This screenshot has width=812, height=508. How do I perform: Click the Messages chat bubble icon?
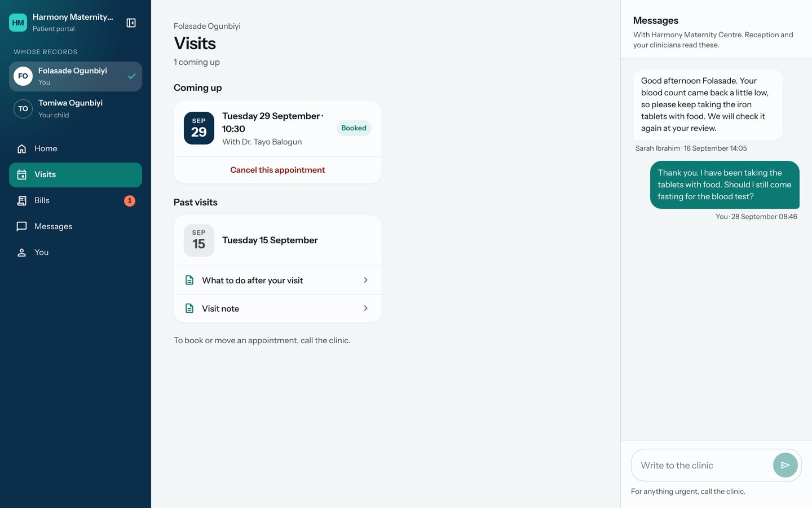(21, 226)
